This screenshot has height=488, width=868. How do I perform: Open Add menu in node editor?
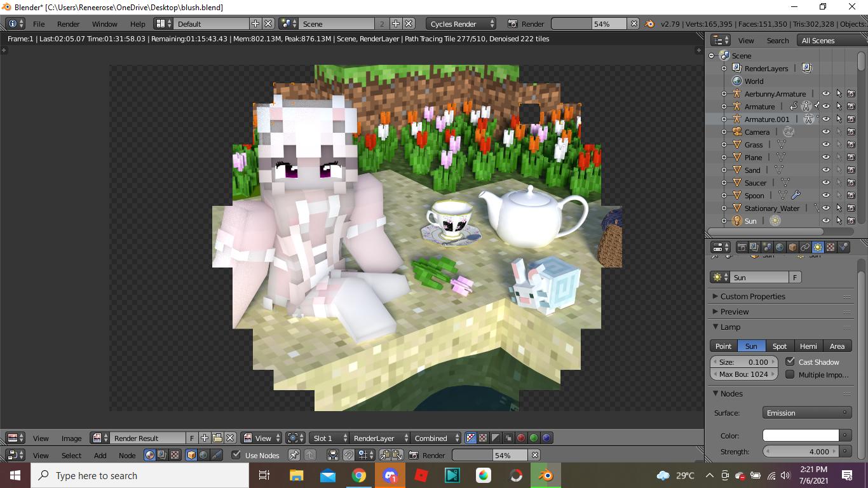point(100,455)
